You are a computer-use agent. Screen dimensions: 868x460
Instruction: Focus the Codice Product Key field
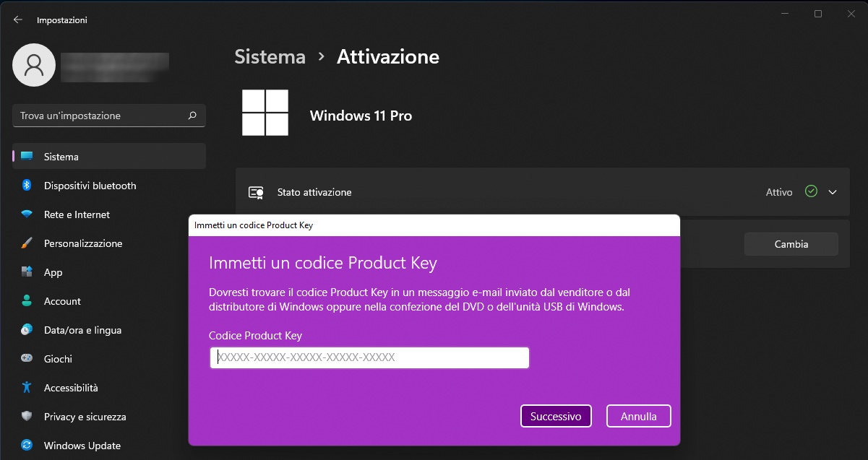[369, 357]
